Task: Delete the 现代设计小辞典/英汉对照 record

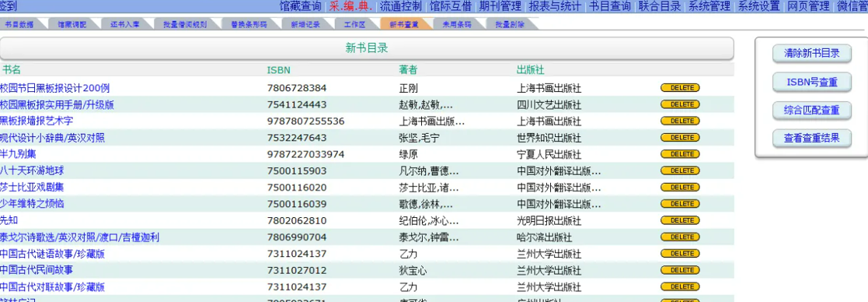Action: pyautogui.click(x=680, y=138)
